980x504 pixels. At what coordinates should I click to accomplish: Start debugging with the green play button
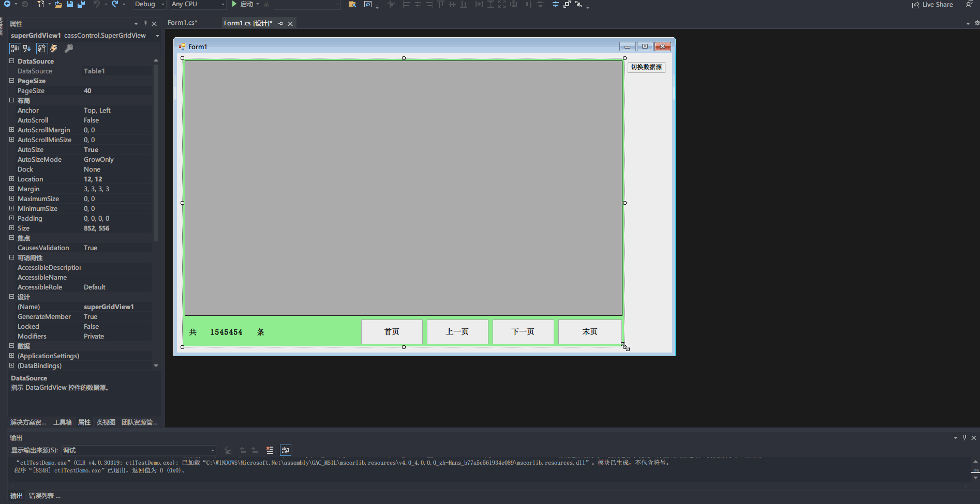click(x=234, y=4)
